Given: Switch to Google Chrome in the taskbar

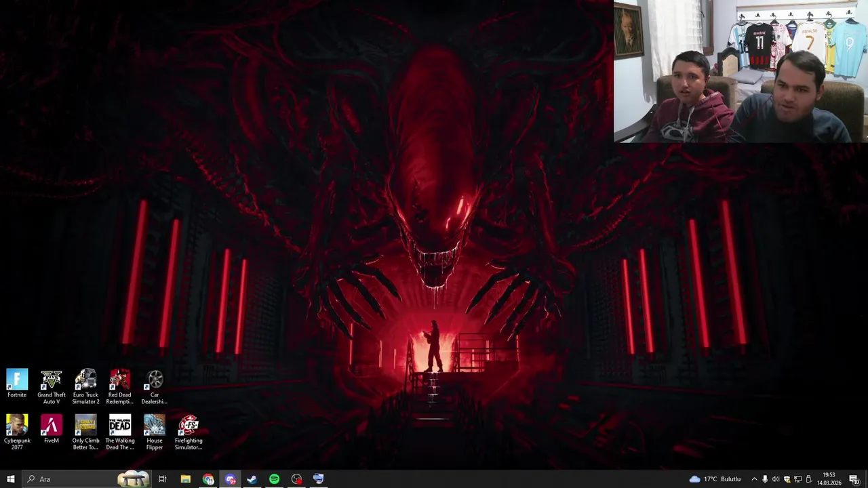Looking at the screenshot, I should [208, 479].
